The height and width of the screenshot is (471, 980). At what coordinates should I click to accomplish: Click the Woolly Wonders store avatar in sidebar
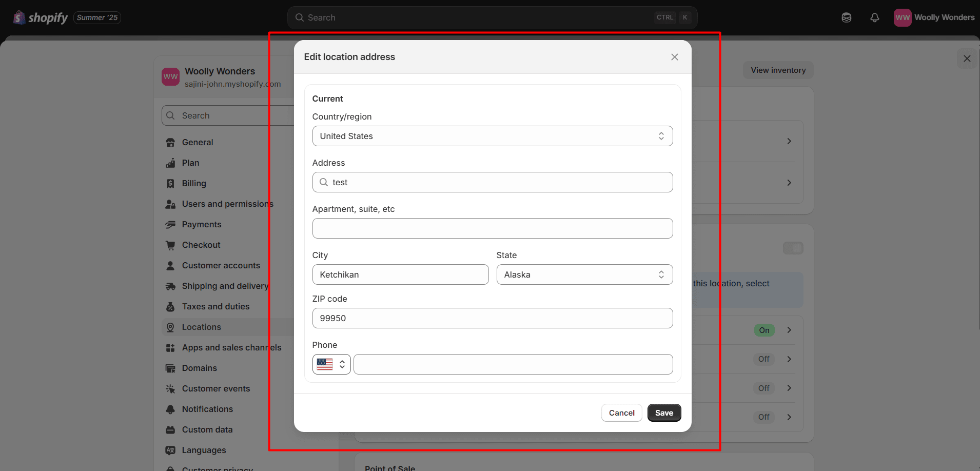[x=171, y=76]
